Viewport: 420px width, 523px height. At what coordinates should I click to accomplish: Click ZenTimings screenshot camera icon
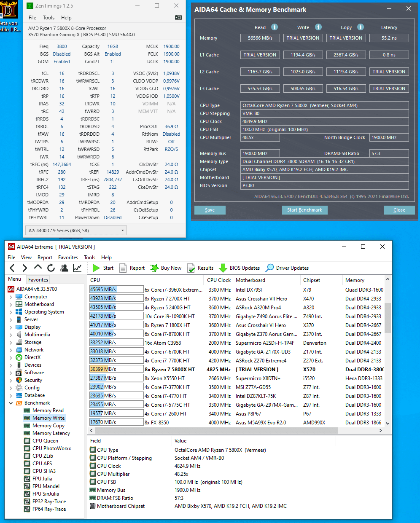click(x=178, y=17)
